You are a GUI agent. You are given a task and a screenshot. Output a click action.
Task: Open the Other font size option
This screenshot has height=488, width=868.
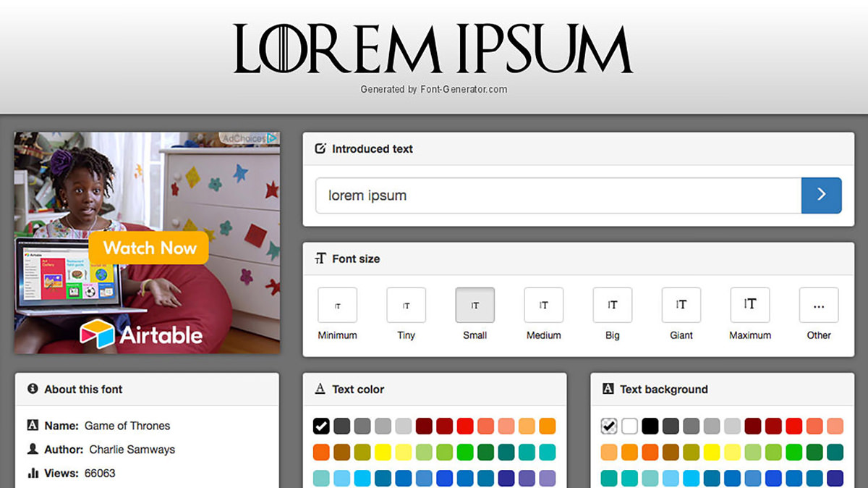tap(819, 306)
